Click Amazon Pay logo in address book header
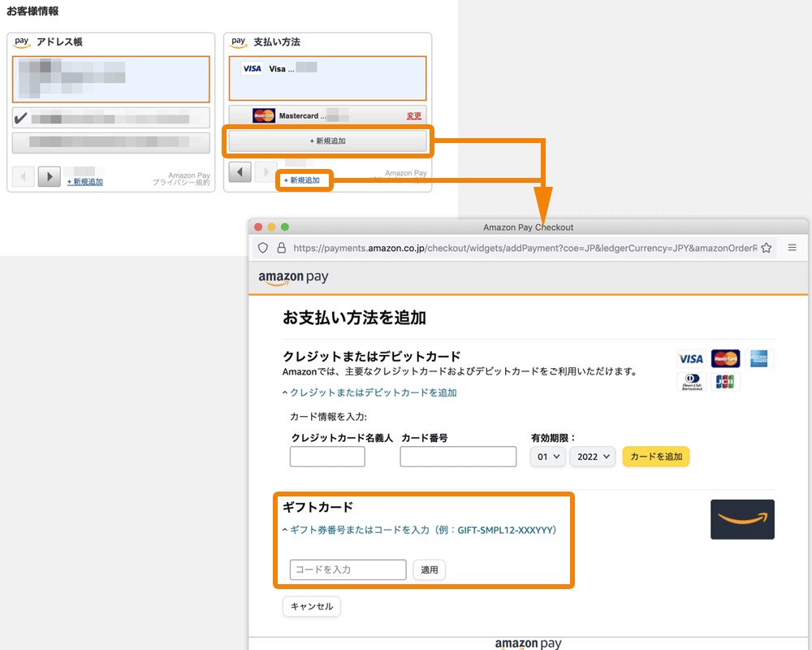812x650 pixels. pyautogui.click(x=21, y=42)
